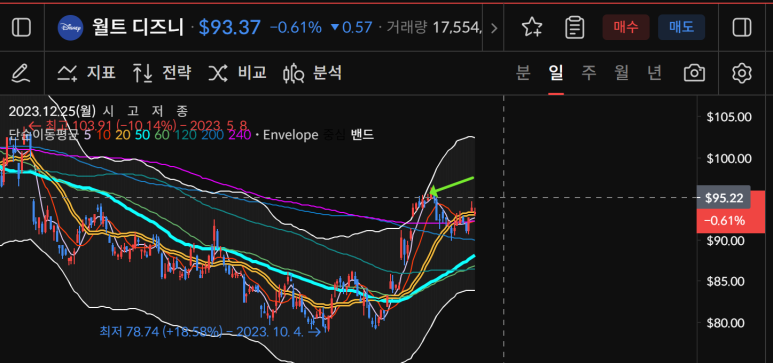Screen dimensions: 773x363
Task: Open the 비교 compare tool
Action: pyautogui.click(x=237, y=73)
